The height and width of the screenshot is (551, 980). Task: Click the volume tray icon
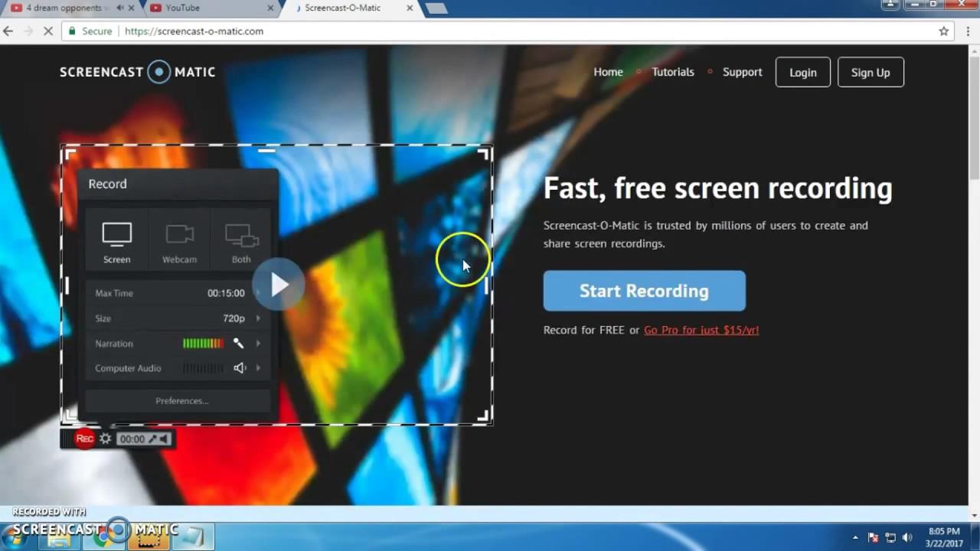coord(908,537)
